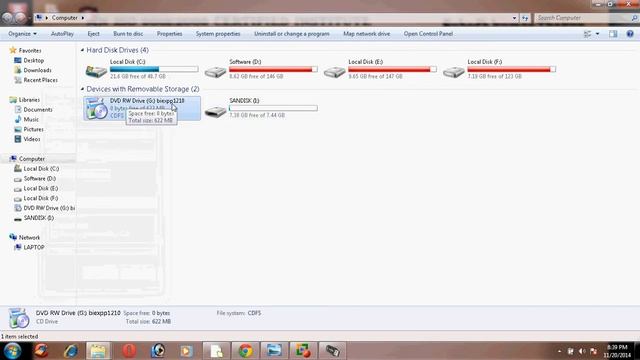Open Local Disk (C:) drive icon

96,72
